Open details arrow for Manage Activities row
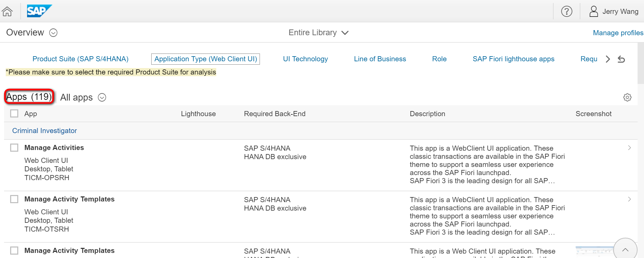This screenshot has width=644, height=258. click(x=629, y=148)
